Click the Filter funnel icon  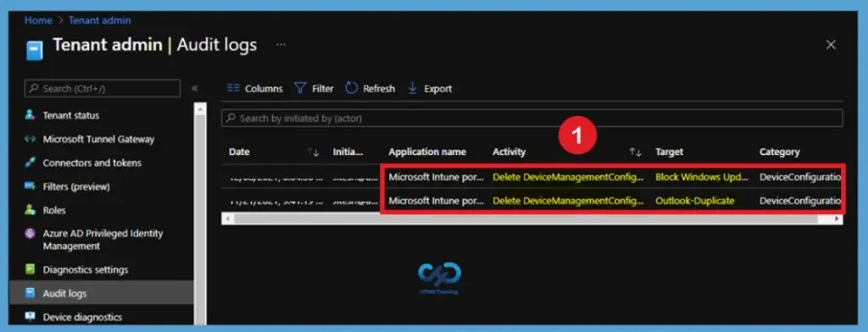tap(300, 88)
